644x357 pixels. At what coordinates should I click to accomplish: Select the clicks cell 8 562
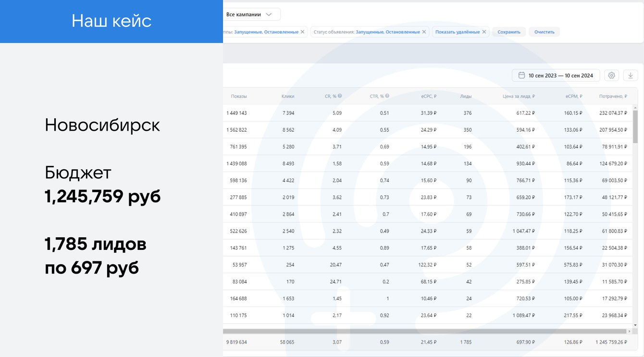pos(288,130)
